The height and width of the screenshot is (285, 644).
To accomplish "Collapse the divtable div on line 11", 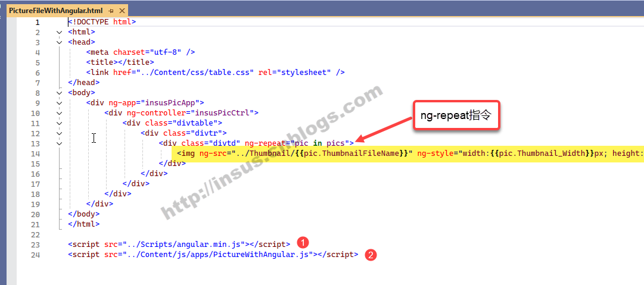I will (60, 123).
